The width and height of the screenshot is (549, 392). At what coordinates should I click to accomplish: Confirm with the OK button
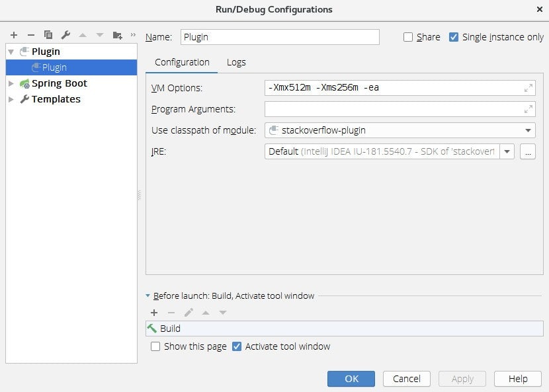click(x=351, y=379)
